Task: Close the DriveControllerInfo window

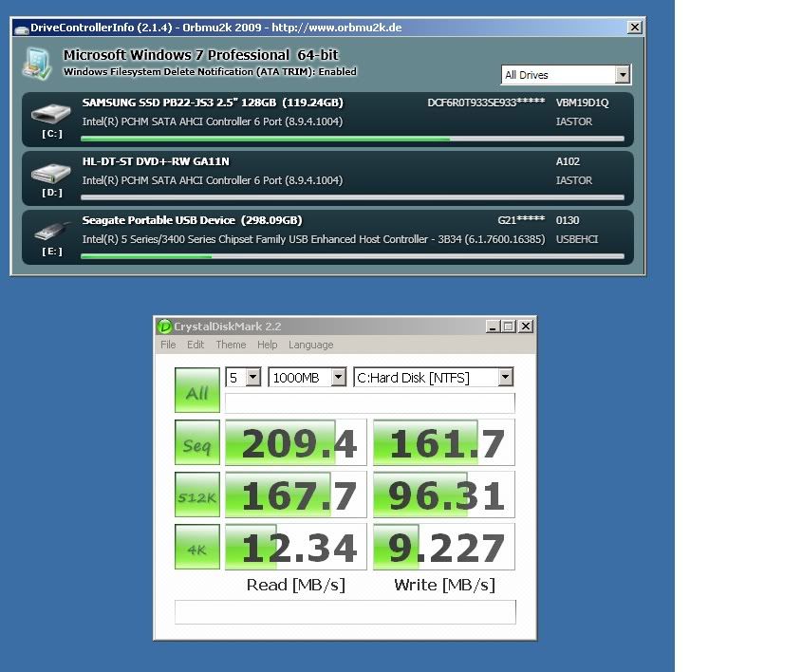Action: coord(635,28)
